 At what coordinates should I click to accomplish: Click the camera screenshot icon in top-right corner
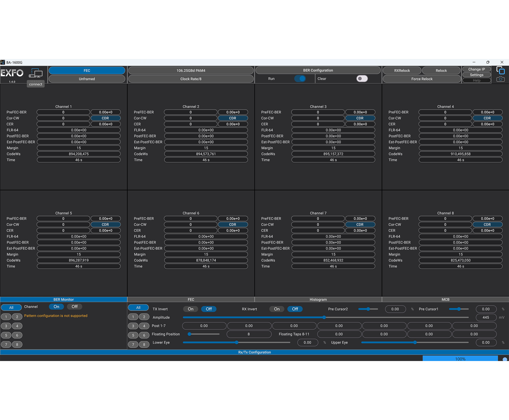pyautogui.click(x=501, y=79)
